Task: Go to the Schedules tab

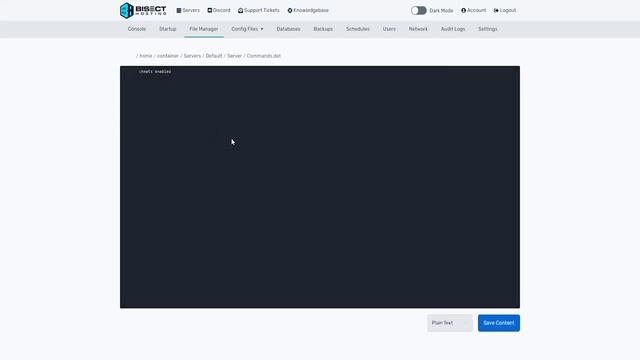Action: 358,29
